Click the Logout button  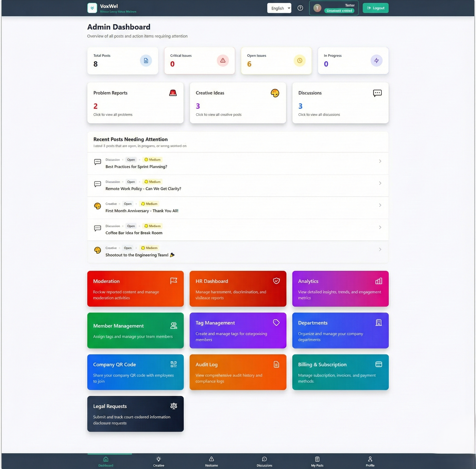(375, 8)
